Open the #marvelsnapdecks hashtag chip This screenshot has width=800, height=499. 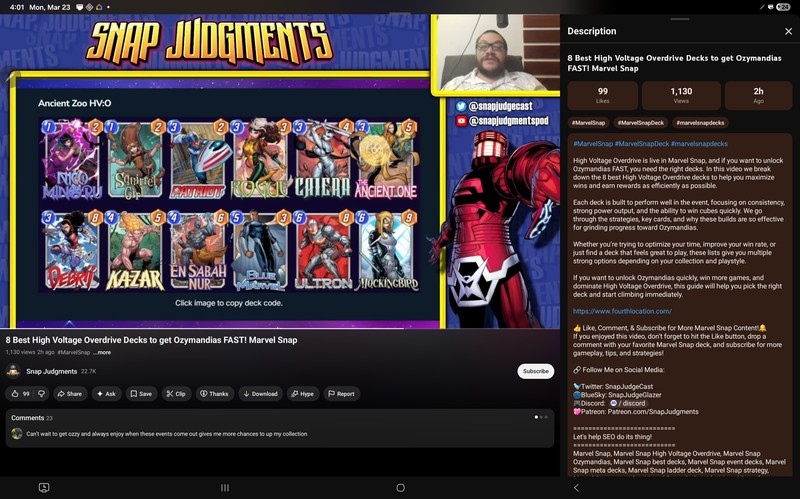(x=700, y=122)
